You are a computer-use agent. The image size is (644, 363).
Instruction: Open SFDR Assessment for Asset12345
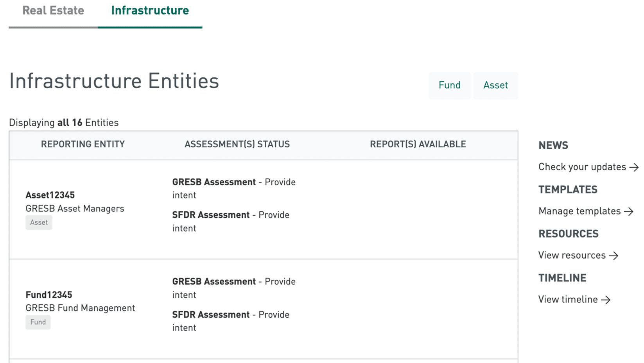211,215
